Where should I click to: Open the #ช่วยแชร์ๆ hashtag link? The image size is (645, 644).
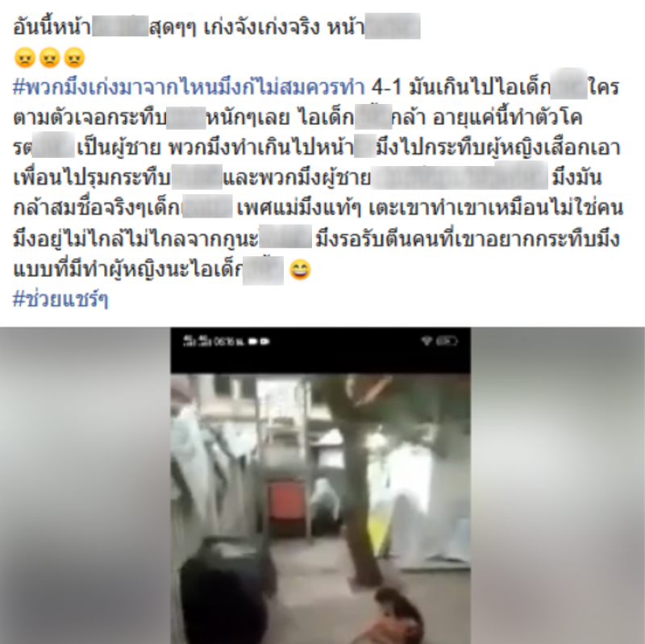(x=60, y=299)
